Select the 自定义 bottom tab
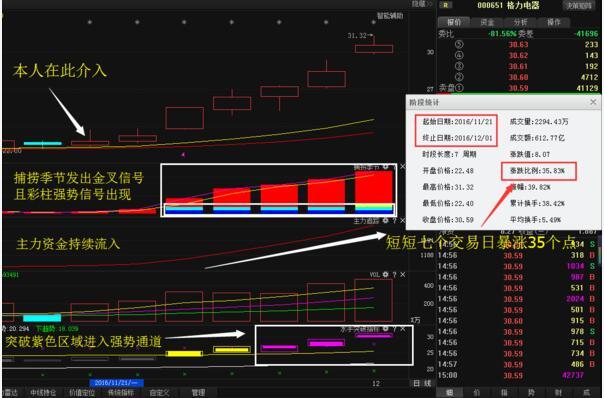 coord(159,393)
